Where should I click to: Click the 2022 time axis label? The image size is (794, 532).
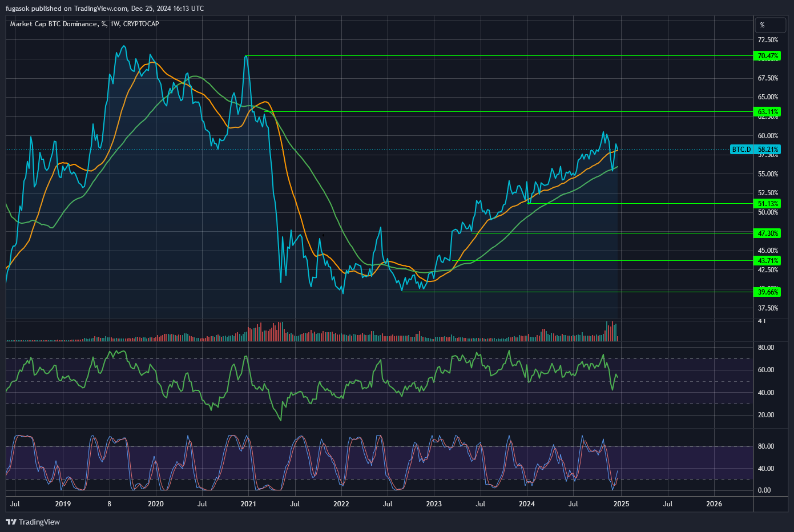341,504
